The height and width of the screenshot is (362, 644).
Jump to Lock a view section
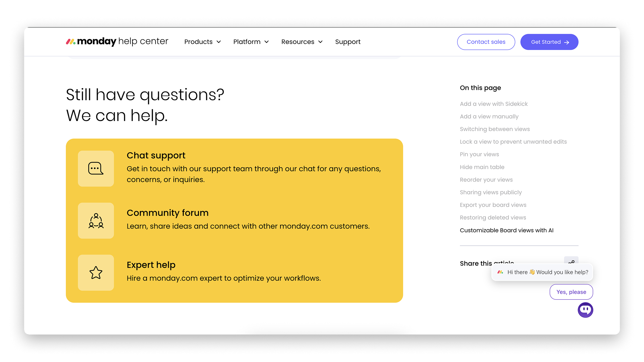tap(513, 142)
